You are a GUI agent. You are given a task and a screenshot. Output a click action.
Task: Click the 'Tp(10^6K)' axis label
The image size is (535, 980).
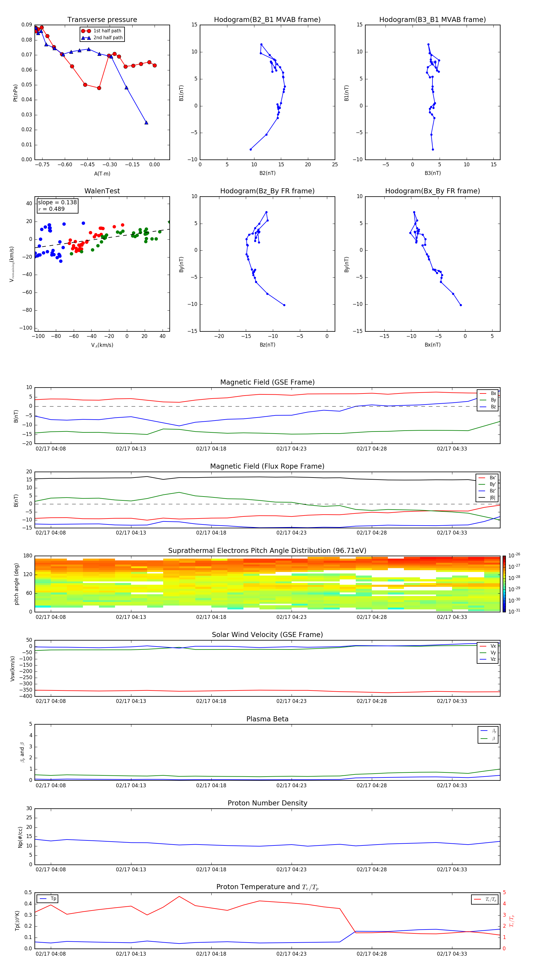pos(18,921)
